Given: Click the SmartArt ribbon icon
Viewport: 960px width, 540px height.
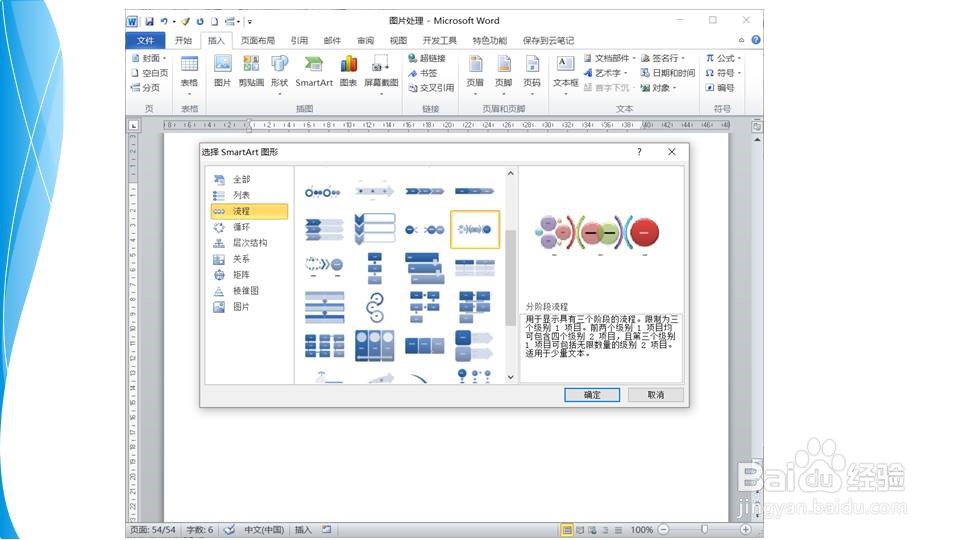Looking at the screenshot, I should tap(313, 70).
